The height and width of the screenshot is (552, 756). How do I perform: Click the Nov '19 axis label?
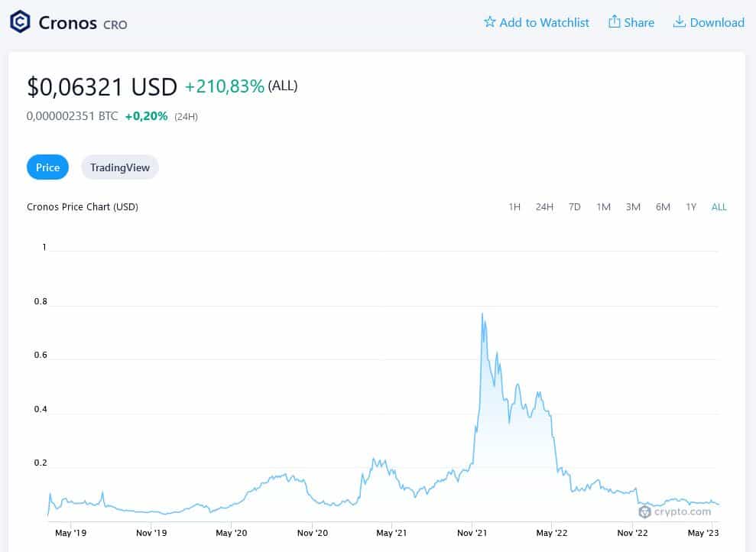(151, 533)
